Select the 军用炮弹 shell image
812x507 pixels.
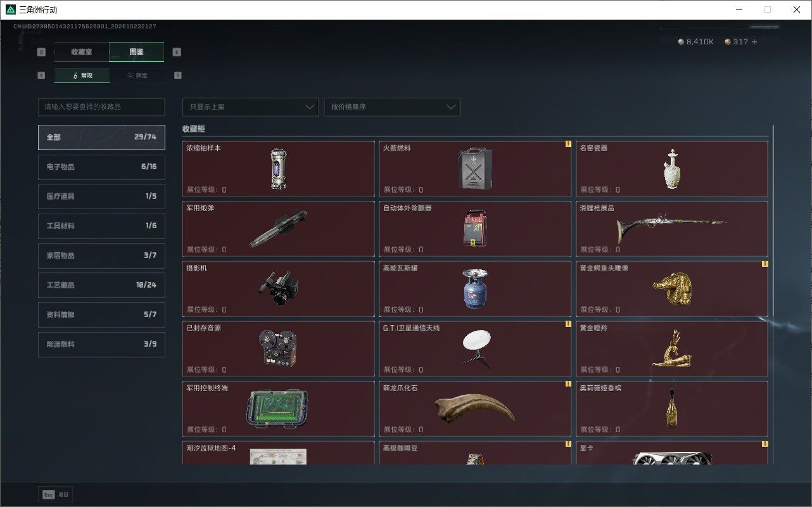[278, 229]
